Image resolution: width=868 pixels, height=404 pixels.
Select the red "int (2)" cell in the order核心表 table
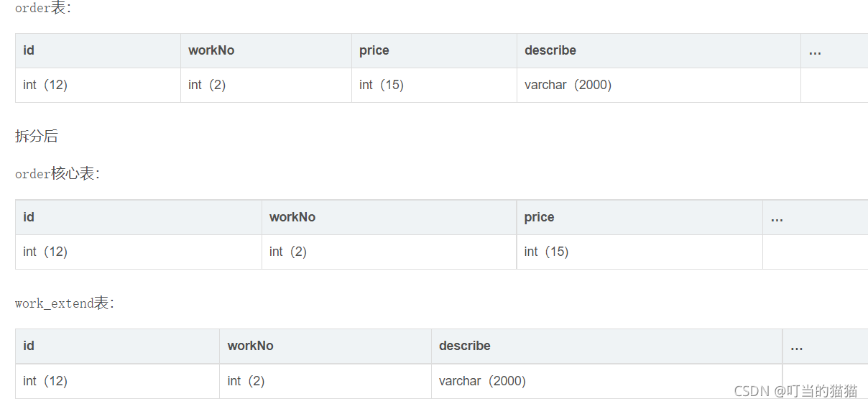point(288,252)
